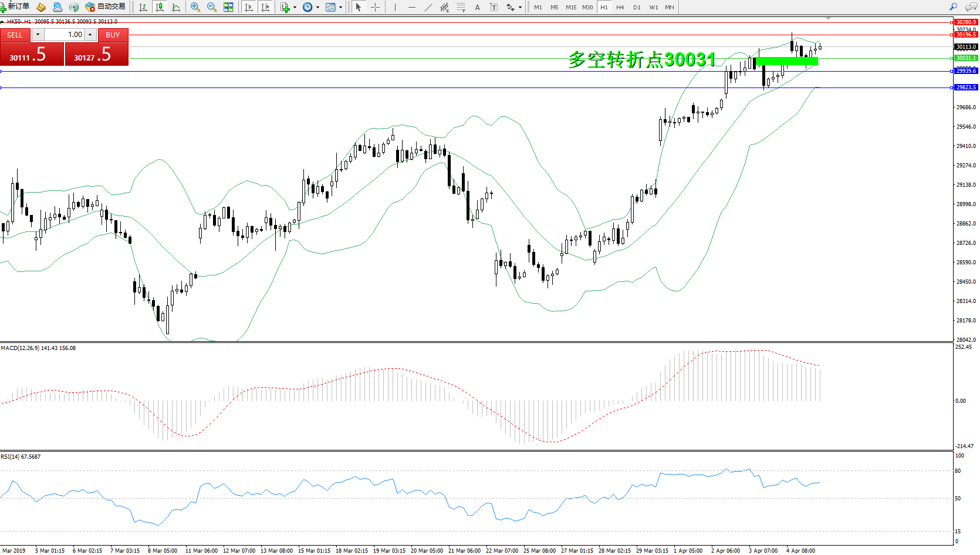Image resolution: width=980 pixels, height=555 pixels.
Task: Open the tile windows grid icon
Action: click(228, 7)
